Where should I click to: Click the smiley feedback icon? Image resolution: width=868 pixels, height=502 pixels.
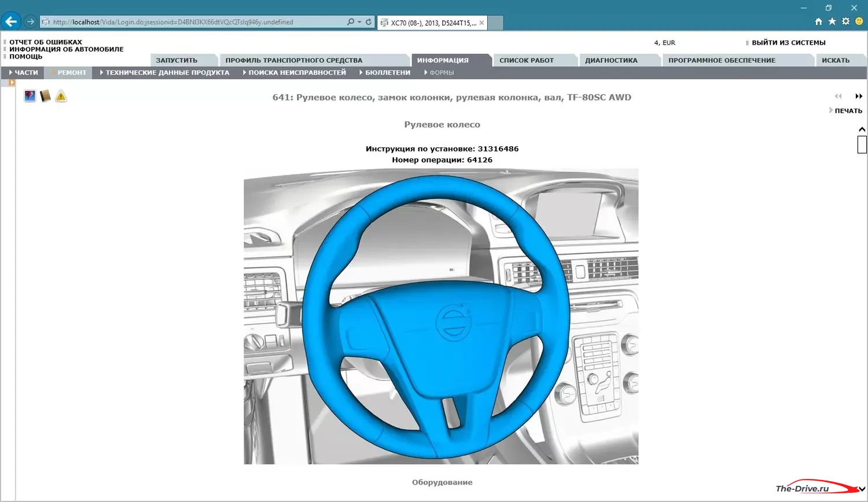pyautogui.click(x=859, y=21)
